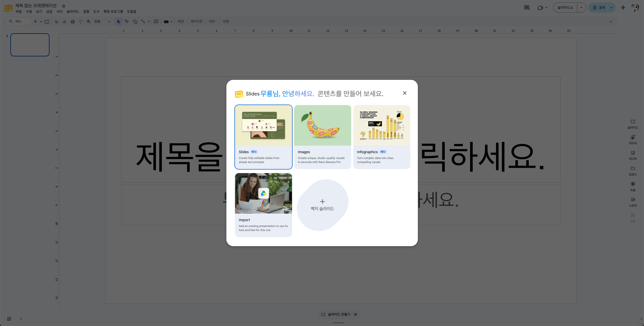Select the line tool
Screen dimensions: 644x326
143,22
